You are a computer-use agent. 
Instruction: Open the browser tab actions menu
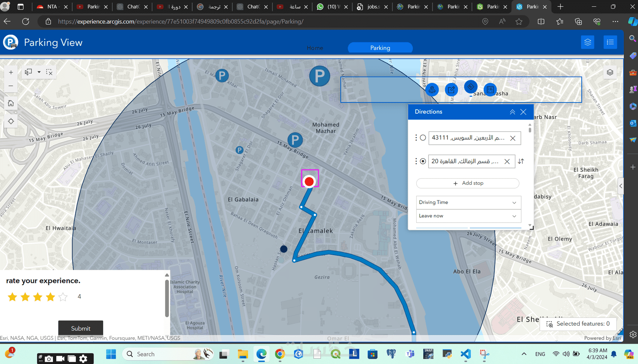[x=21, y=7]
